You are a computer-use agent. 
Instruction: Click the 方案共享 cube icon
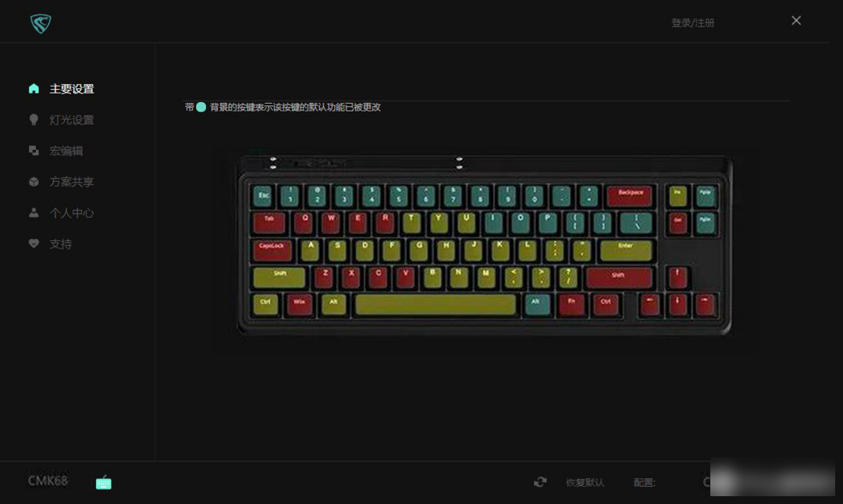click(34, 182)
